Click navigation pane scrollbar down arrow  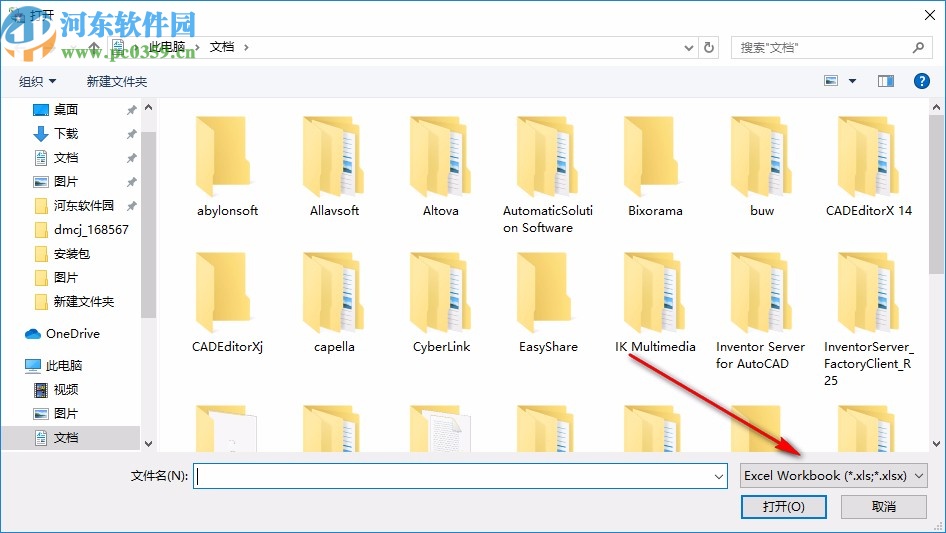click(148, 444)
